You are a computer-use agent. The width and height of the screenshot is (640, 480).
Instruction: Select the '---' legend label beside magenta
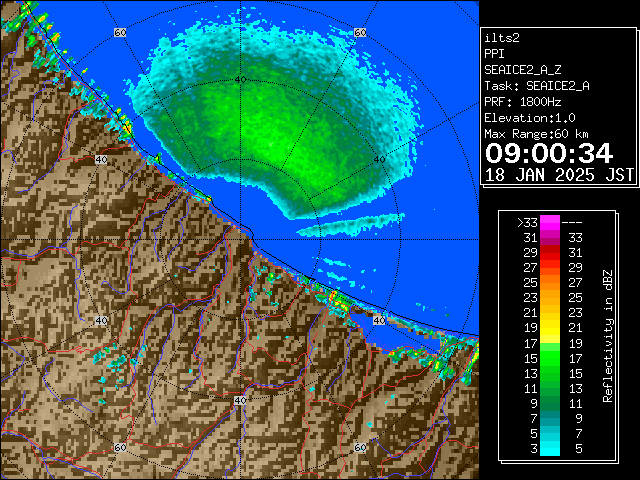pos(572,222)
